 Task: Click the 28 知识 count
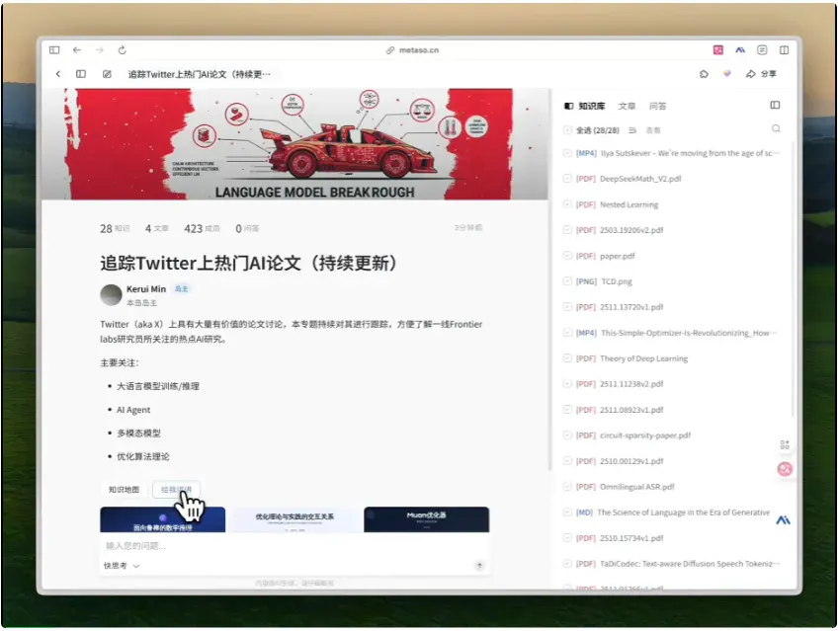115,228
